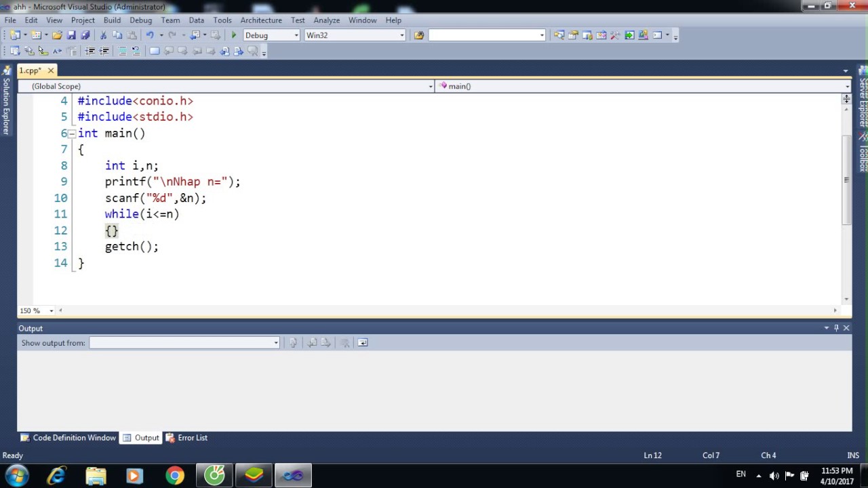868x488 pixels.
Task: Open a file with the folder icon
Action: [57, 35]
